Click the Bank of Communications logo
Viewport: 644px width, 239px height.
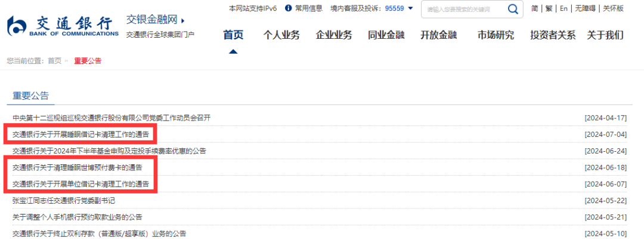point(63,27)
